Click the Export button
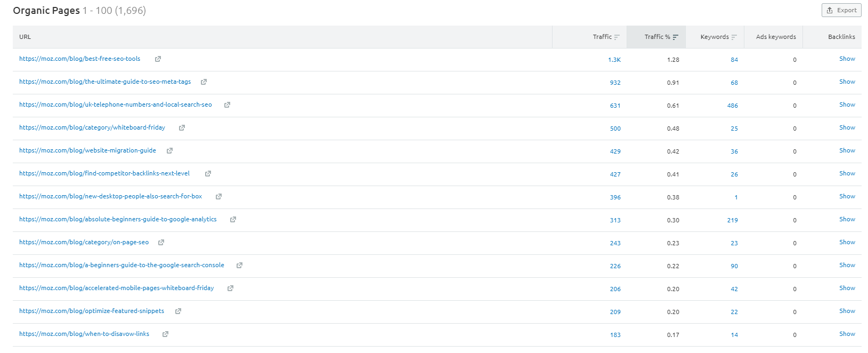 [x=841, y=10]
